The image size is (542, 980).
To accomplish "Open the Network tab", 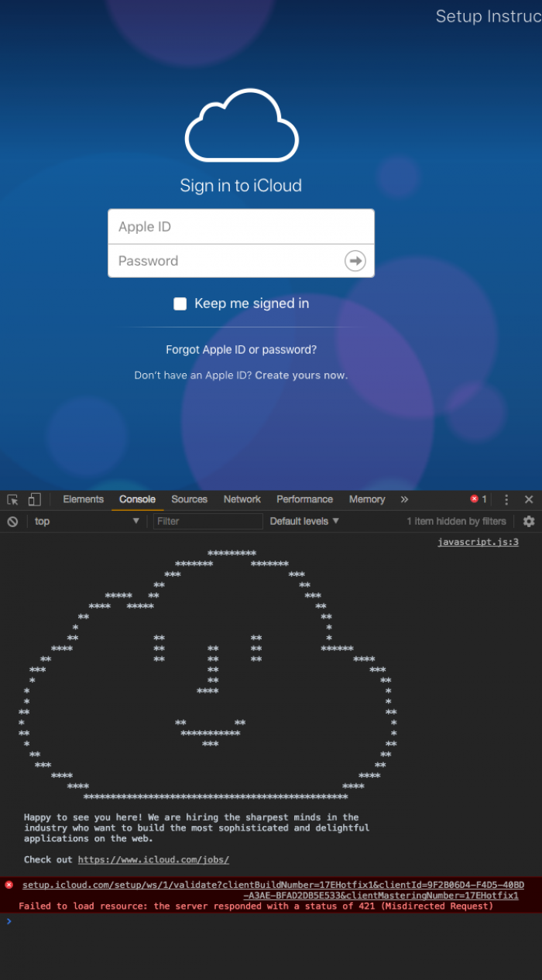I will [x=242, y=499].
